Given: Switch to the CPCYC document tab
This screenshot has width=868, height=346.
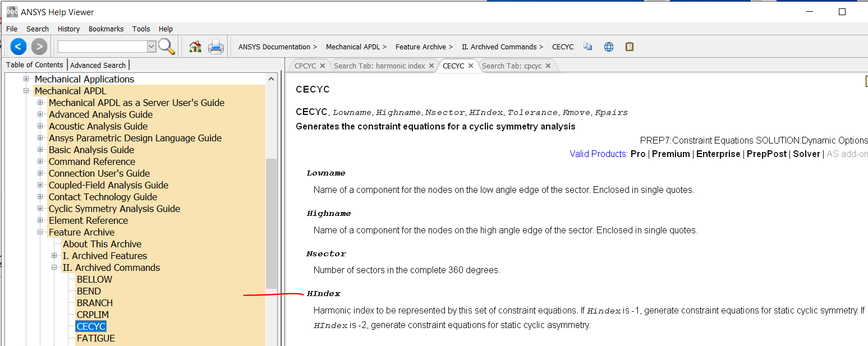Looking at the screenshot, I should tap(305, 66).
